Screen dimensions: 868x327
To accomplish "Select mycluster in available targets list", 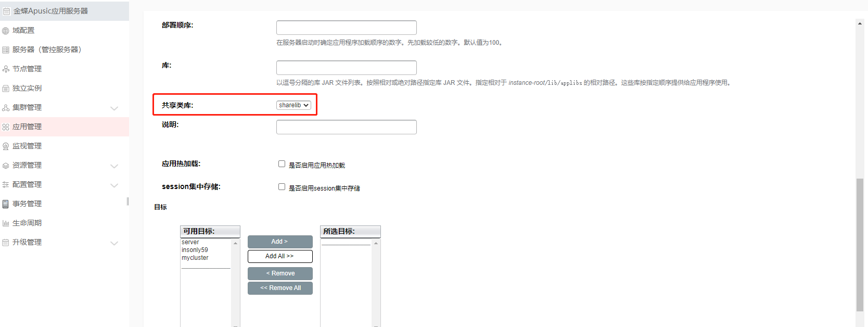I will point(195,258).
